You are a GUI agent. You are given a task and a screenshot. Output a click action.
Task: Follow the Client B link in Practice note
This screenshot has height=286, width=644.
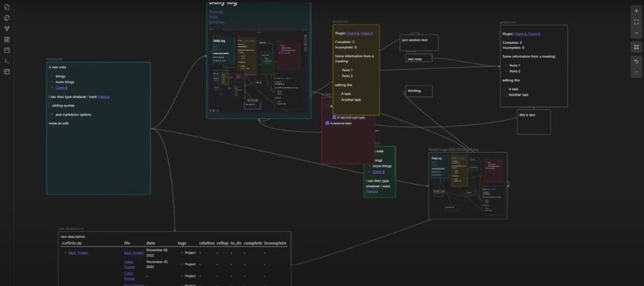61,87
